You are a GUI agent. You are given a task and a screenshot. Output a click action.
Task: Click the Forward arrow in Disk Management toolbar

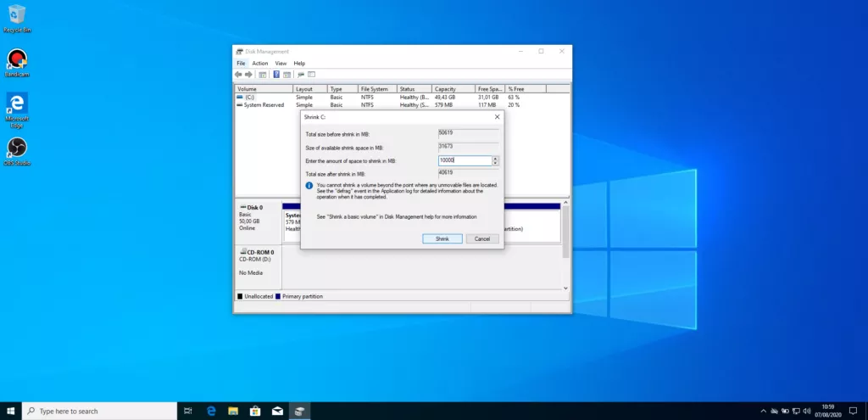[248, 75]
